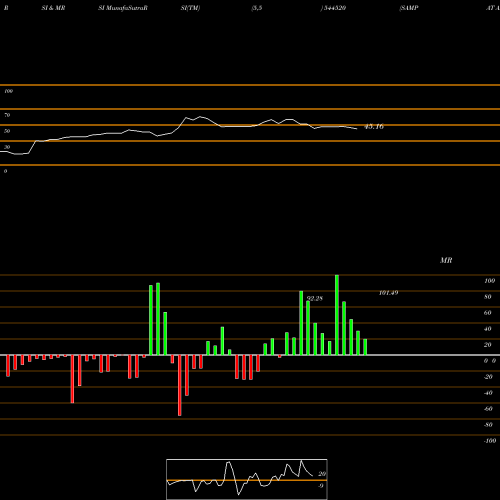Click the -80 label on MR scale
The width and height of the screenshot is (500, 500).
point(488,425)
